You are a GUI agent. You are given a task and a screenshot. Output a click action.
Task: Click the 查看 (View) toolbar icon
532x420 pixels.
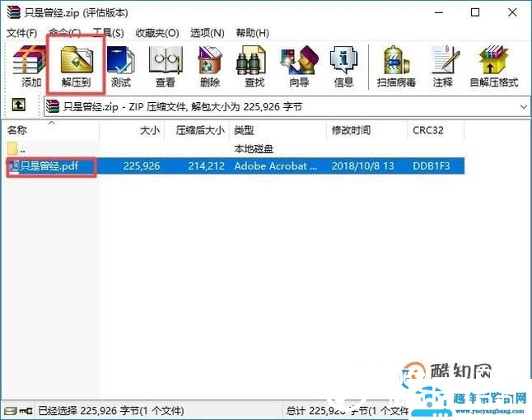click(x=166, y=60)
